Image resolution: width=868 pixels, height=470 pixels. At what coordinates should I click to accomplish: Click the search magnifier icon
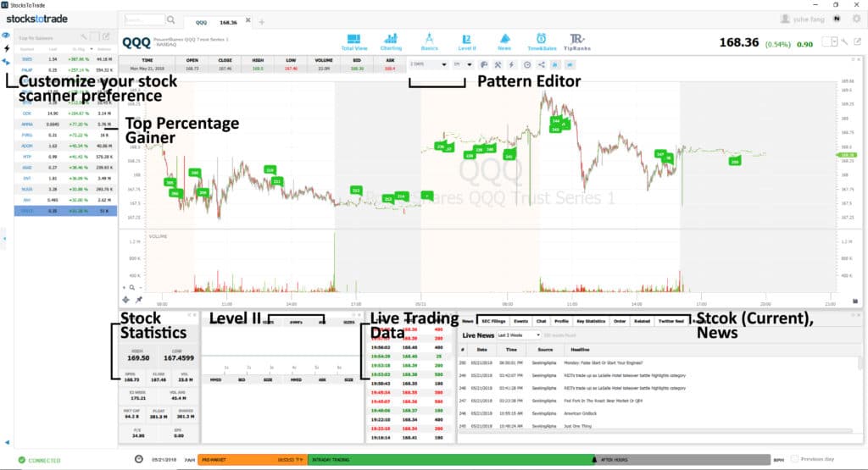coord(171,20)
